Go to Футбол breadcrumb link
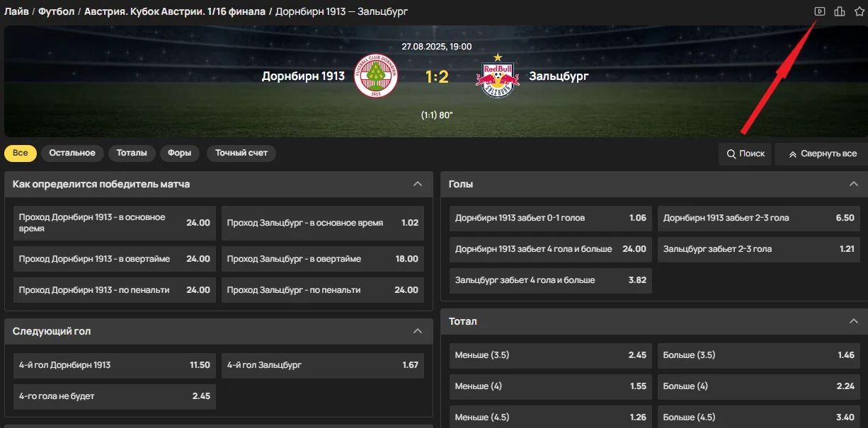The height and width of the screenshot is (428, 868). point(57,12)
